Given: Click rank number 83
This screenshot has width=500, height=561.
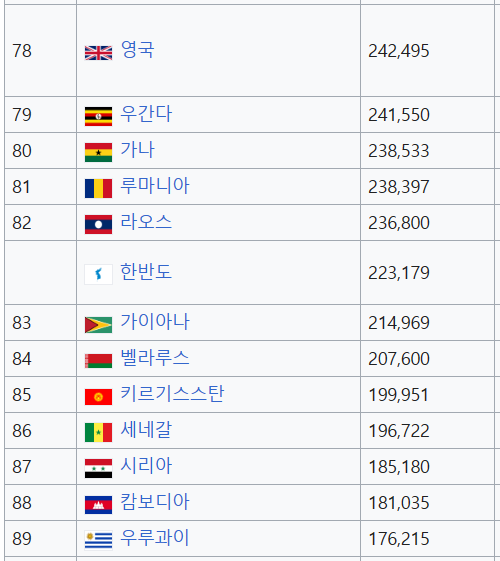Looking at the screenshot, I should [22, 323].
